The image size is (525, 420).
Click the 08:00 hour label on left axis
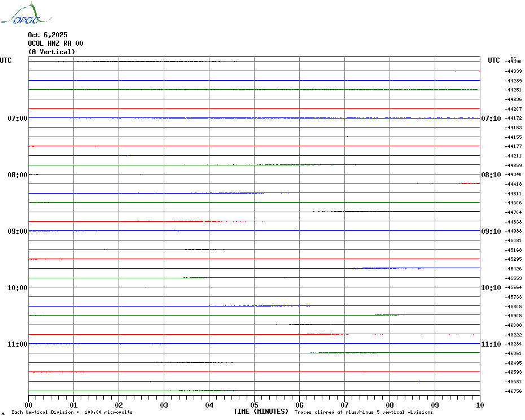17,174
